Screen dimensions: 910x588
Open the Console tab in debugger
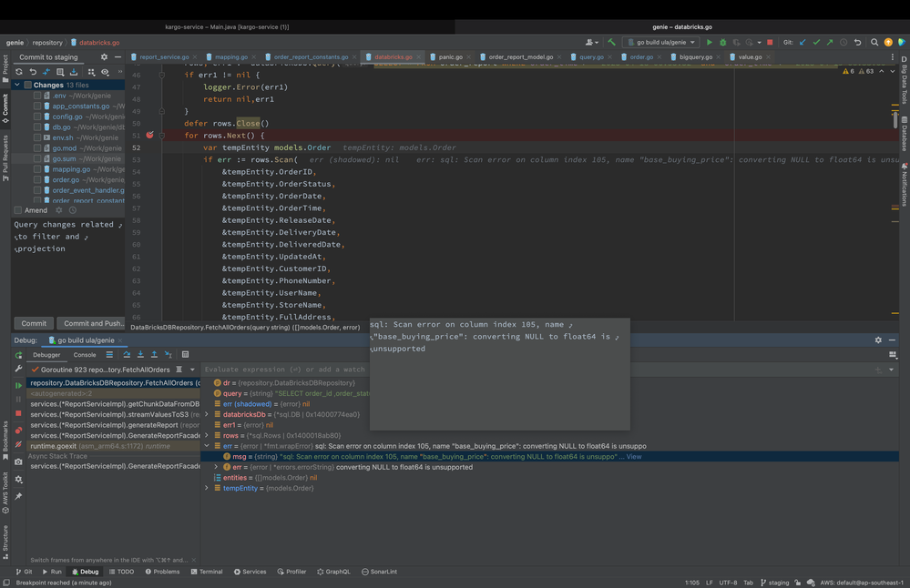click(85, 355)
